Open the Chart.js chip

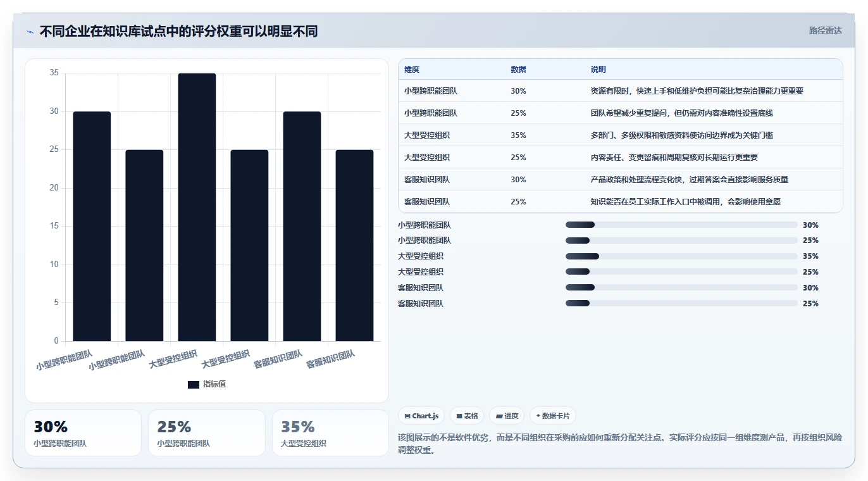click(421, 416)
